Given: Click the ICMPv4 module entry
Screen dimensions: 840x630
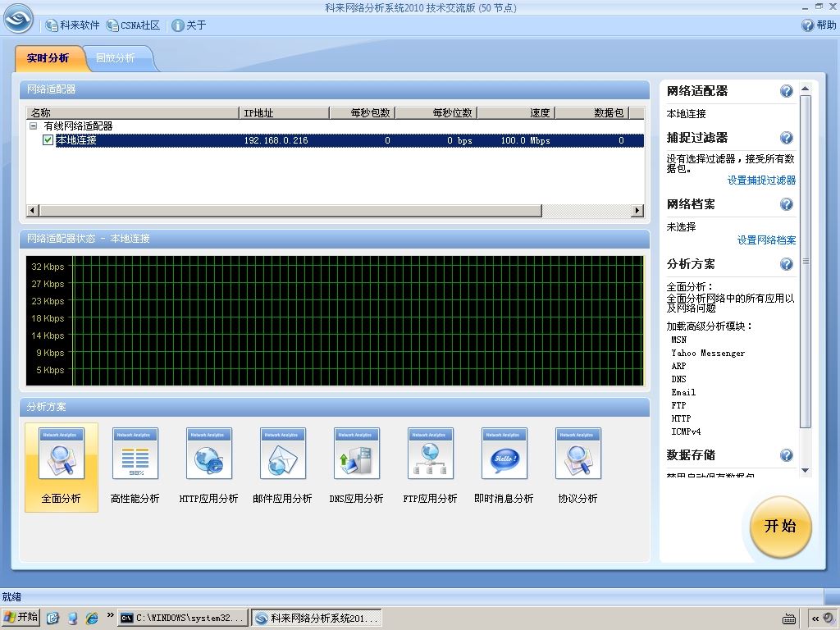Looking at the screenshot, I should 686,431.
